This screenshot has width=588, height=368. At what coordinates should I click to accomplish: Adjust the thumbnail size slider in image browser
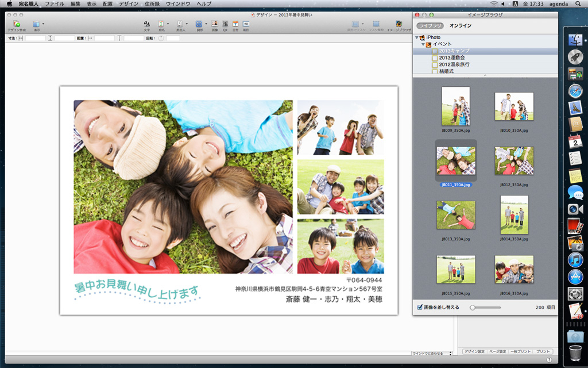pos(473,308)
